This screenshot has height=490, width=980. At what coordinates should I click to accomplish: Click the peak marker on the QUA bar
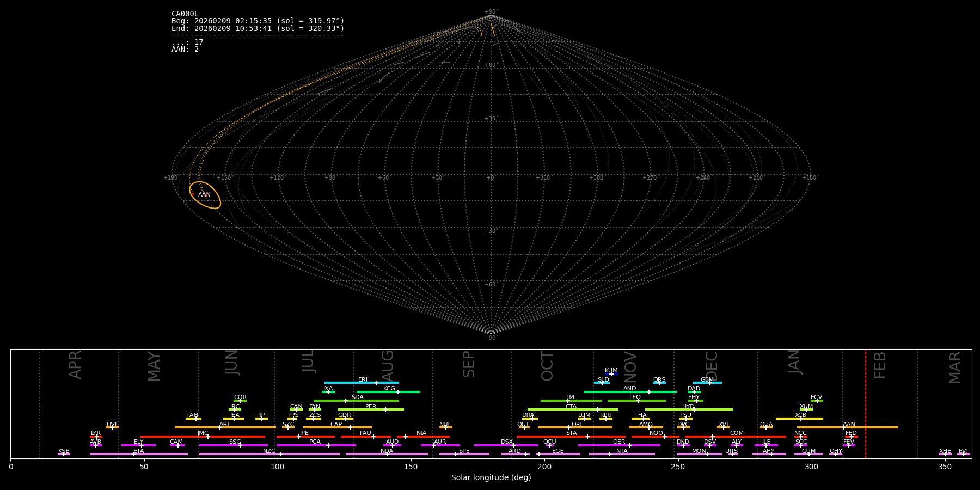(x=766, y=427)
